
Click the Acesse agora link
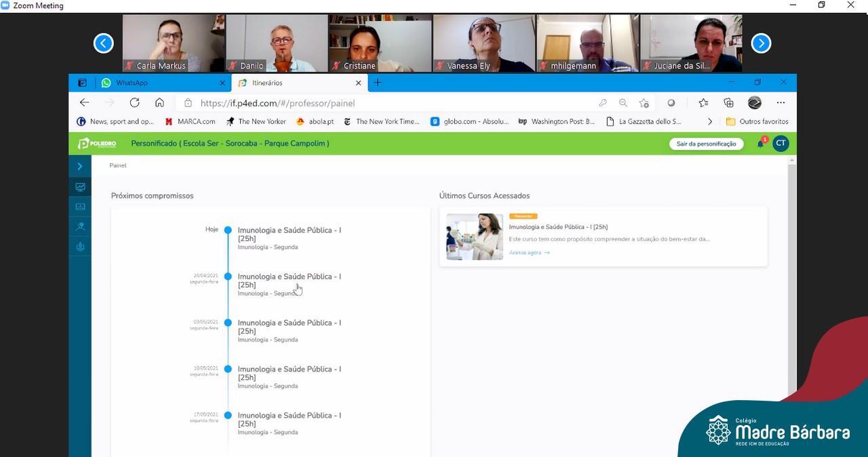tap(529, 253)
